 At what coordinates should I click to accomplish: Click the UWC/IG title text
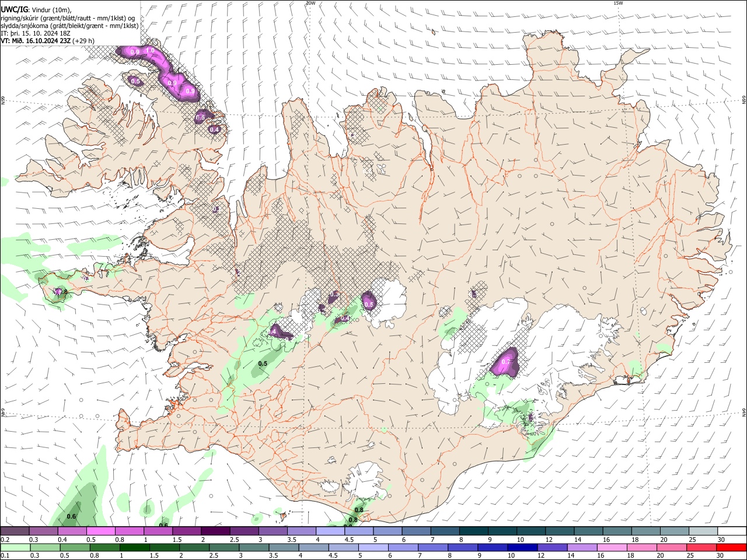[15, 9]
